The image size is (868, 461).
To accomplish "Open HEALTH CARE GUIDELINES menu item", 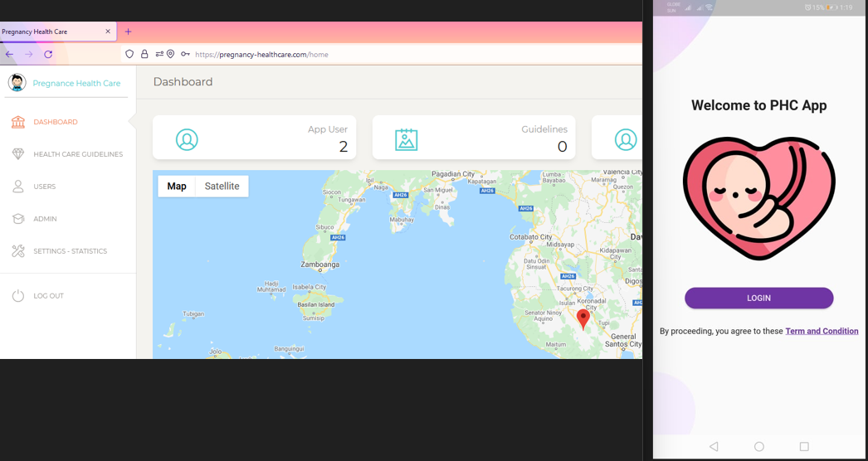I will tap(78, 154).
